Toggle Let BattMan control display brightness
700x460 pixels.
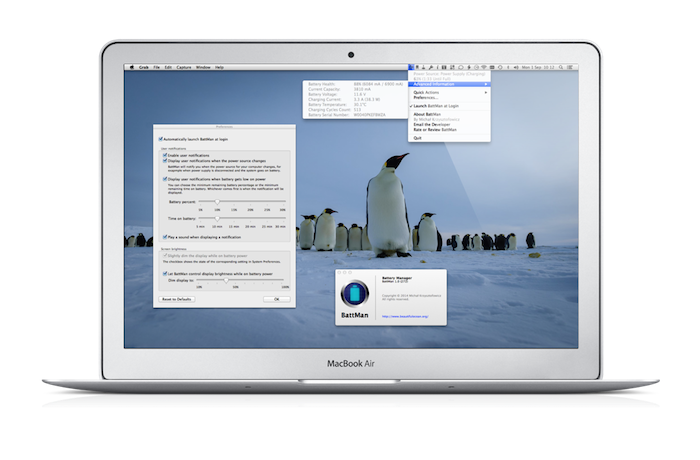(x=165, y=274)
